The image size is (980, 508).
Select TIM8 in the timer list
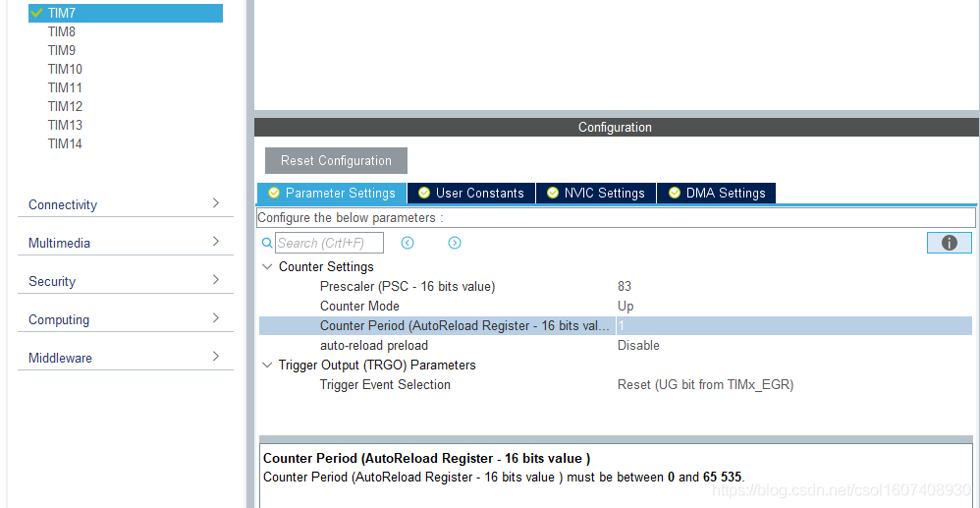61,31
